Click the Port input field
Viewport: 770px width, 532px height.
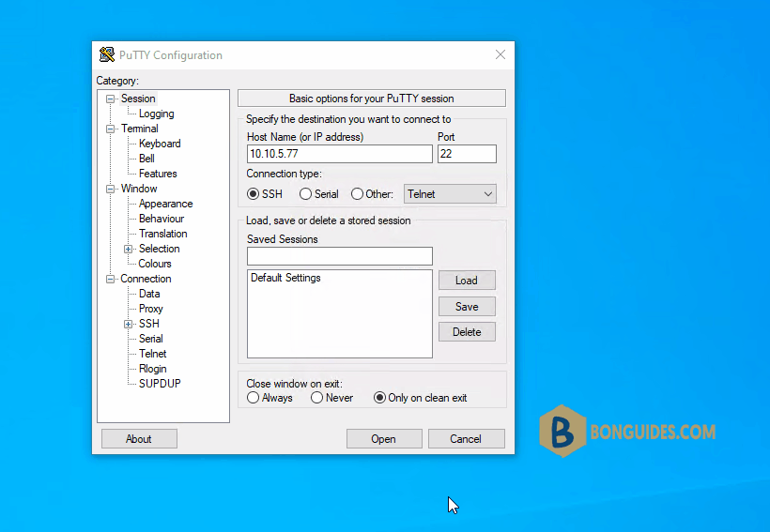[x=467, y=154]
